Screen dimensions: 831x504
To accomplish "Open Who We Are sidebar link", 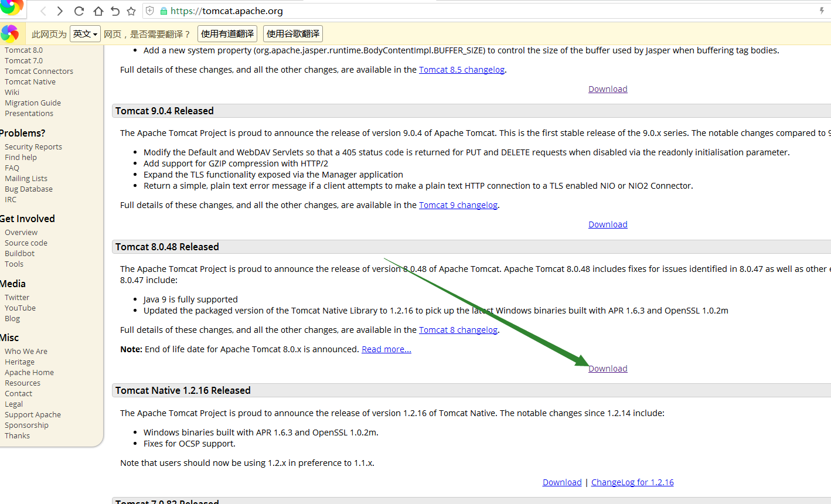I will (x=26, y=352).
